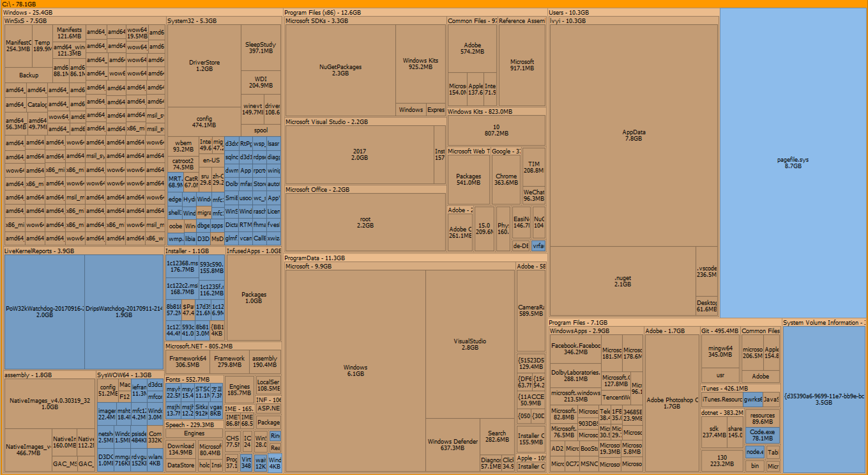Select the Adobe Photoshop 1.7GB block

672,403
